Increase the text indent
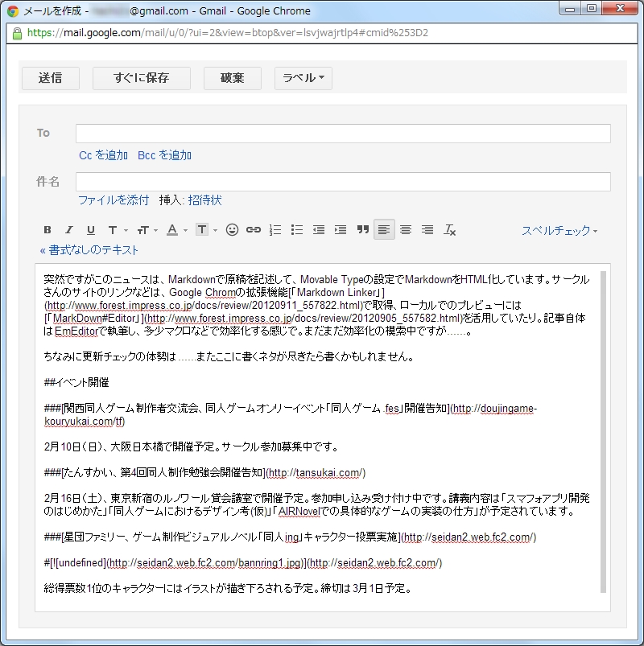The image size is (644, 646). pos(341,229)
